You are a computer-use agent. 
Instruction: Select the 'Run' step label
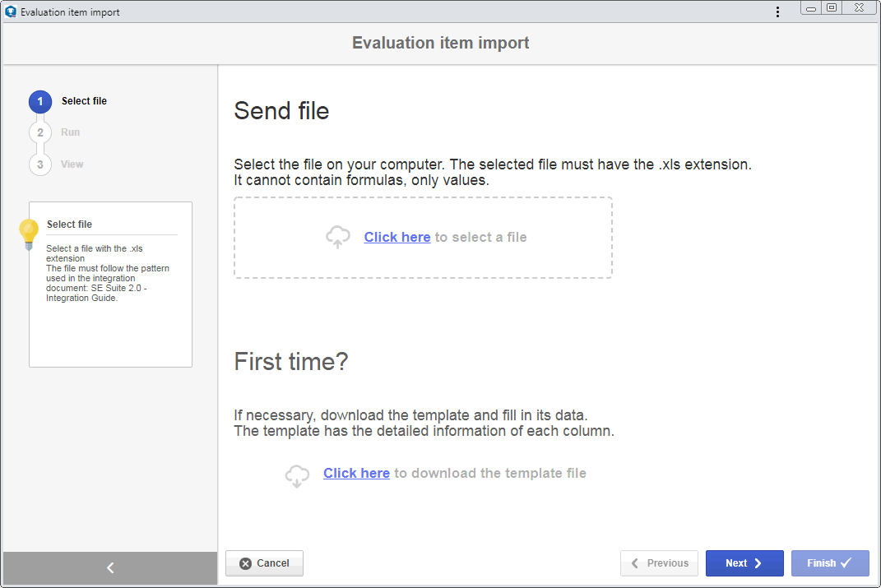pyautogui.click(x=70, y=132)
